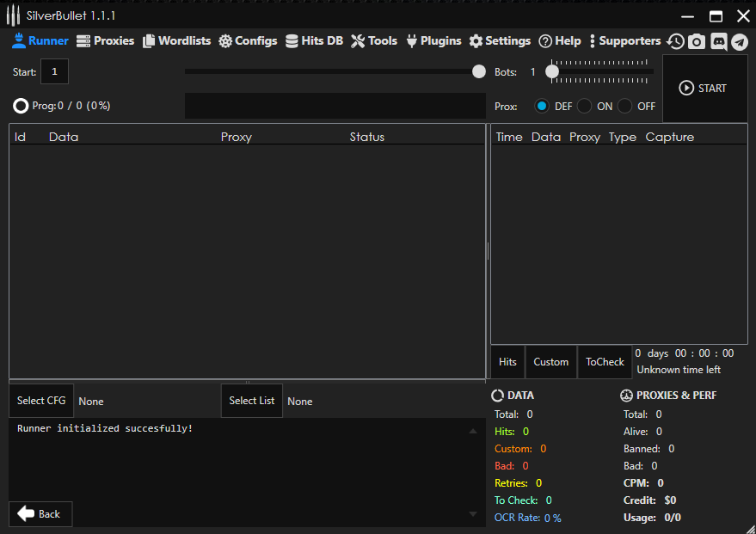
Task: Click the Data column in bots table
Action: pos(64,137)
